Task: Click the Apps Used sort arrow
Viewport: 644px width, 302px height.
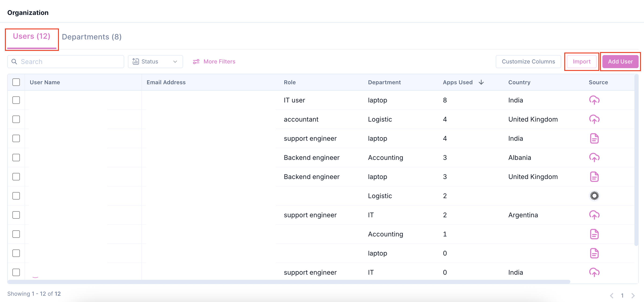Action: tap(481, 82)
